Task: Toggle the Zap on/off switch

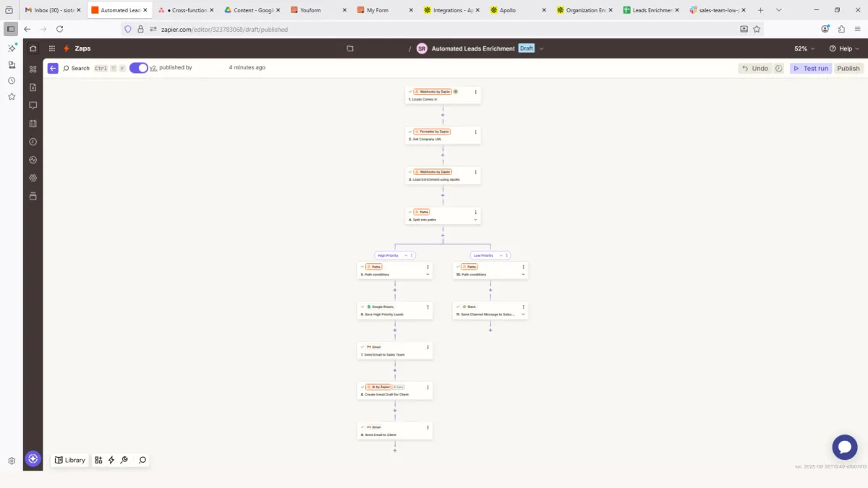Action: pos(138,68)
